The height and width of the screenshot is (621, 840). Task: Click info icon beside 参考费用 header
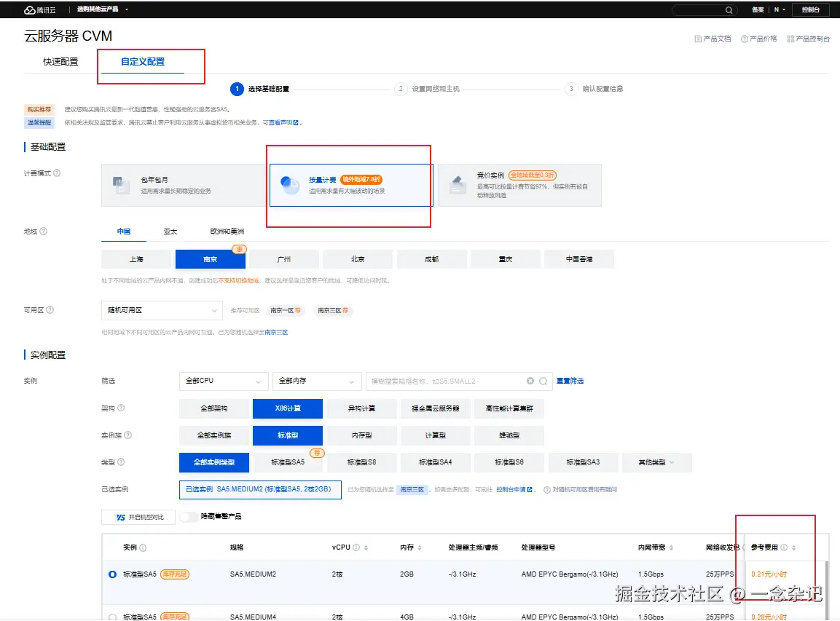[x=785, y=547]
